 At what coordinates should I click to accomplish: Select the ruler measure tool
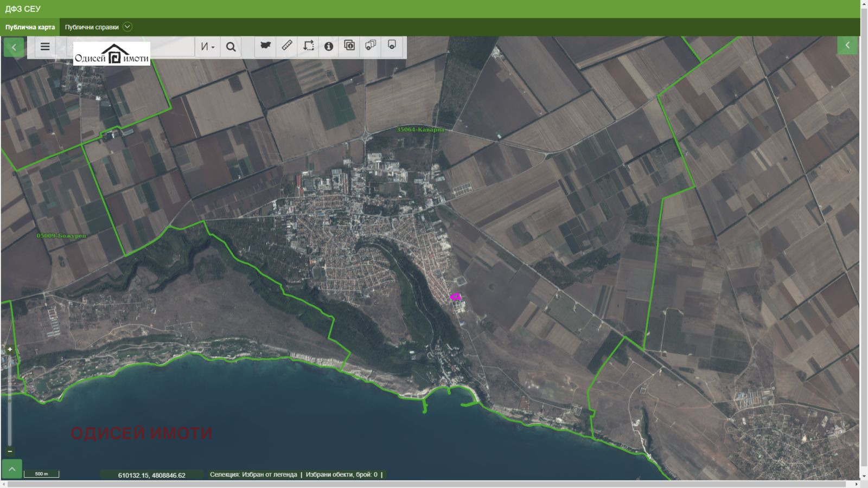287,46
